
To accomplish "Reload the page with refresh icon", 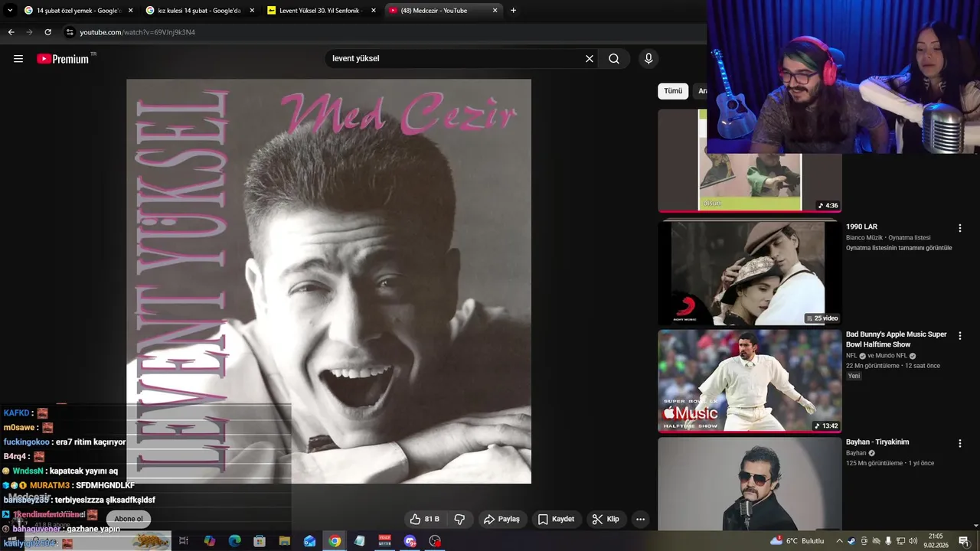I will tap(47, 32).
